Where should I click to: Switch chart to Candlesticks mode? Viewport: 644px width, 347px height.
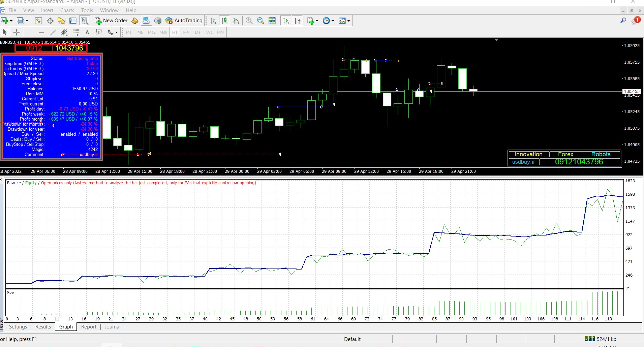point(224,21)
